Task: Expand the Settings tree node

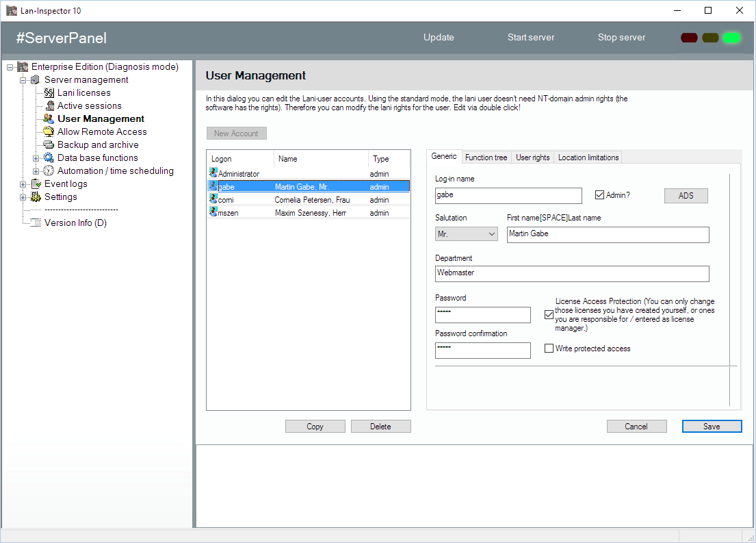Action: [x=23, y=197]
